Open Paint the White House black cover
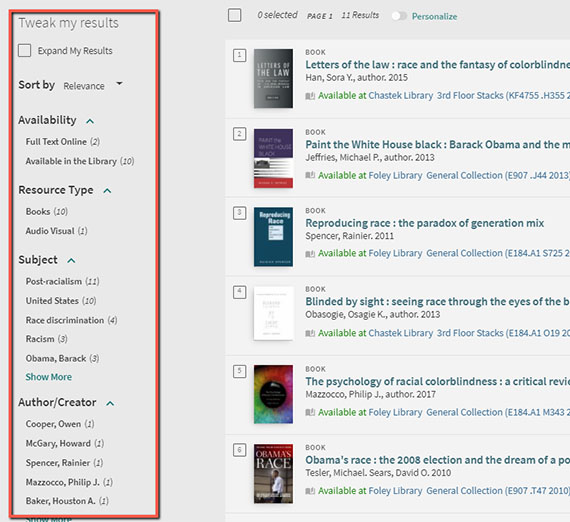570x522 pixels. 273,158
